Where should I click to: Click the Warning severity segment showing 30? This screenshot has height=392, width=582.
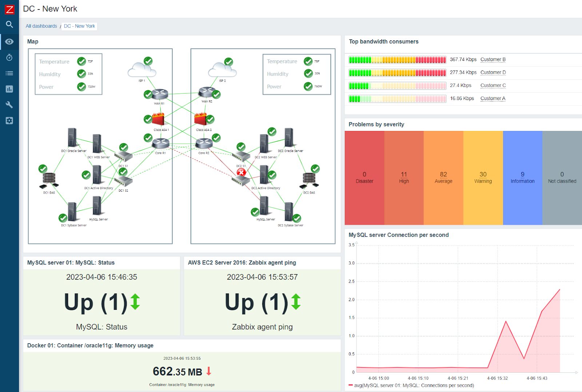483,175
